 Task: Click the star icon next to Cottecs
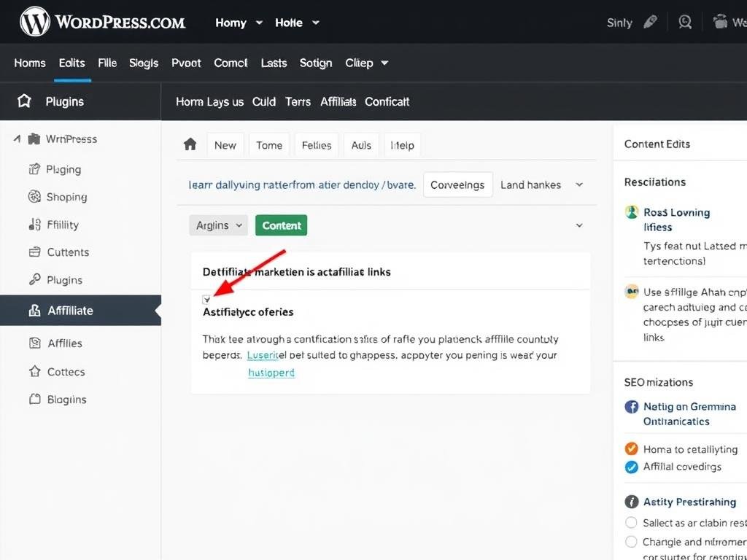click(x=34, y=371)
